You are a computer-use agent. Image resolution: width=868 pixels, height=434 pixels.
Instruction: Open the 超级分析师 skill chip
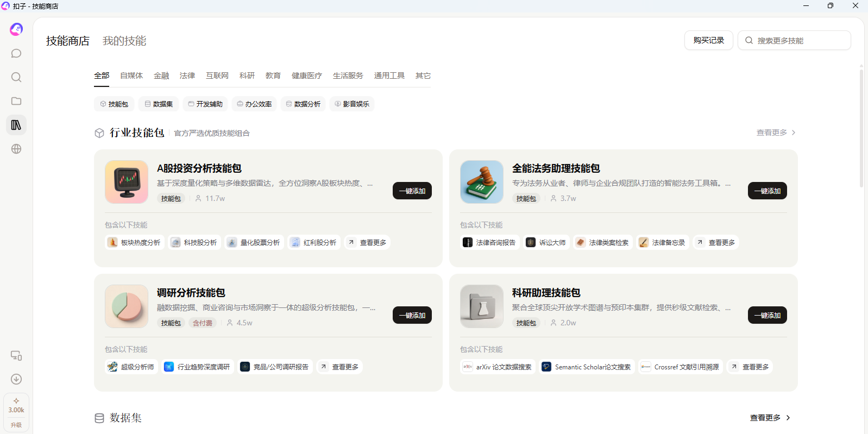131,367
